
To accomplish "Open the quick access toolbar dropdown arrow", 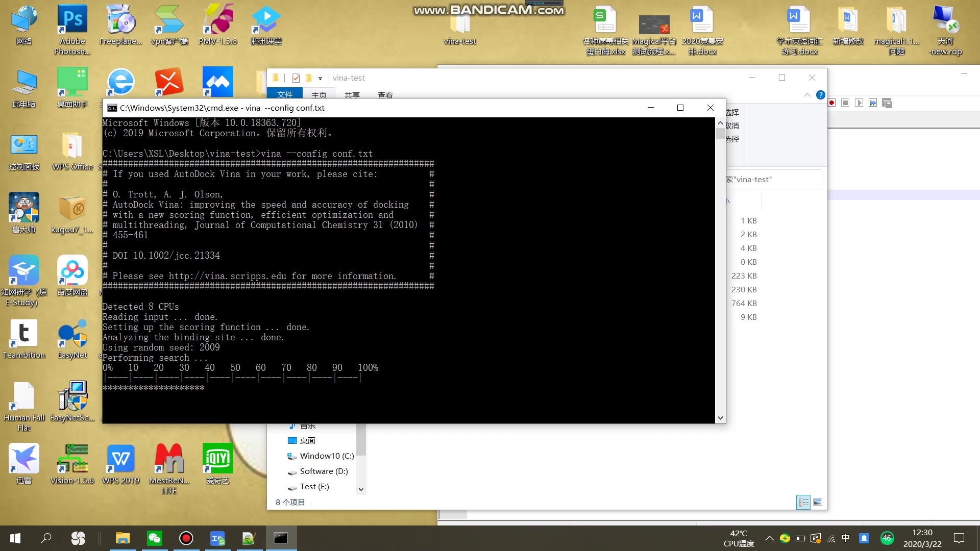I will point(321,79).
